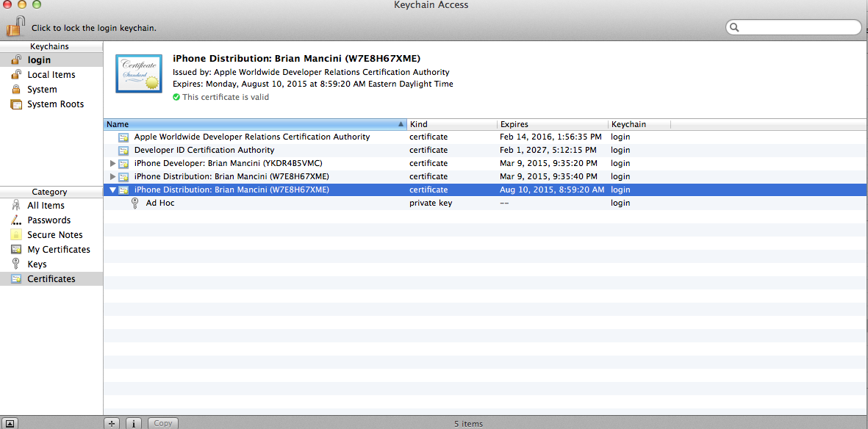
Task: Click the private key kind cell
Action: 431,203
